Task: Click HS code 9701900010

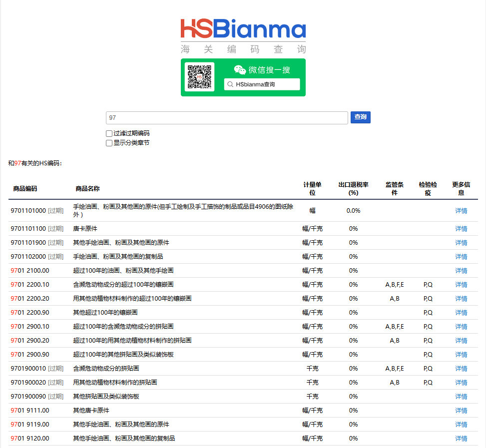Action: click(28, 369)
